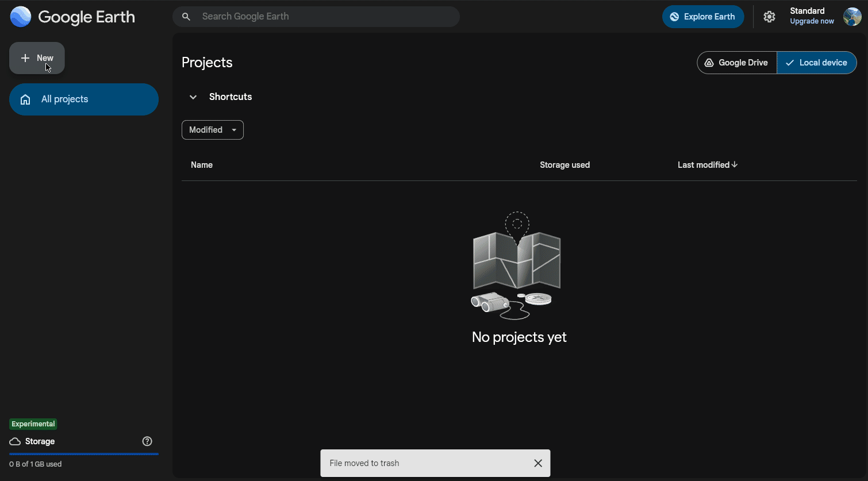868x481 pixels.
Task: Open the account profile avatar
Action: point(852,17)
